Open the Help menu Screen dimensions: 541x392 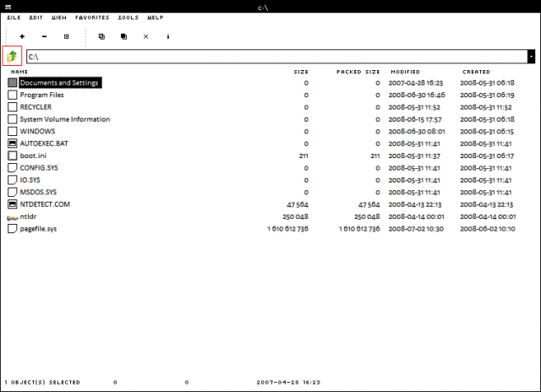tap(156, 18)
